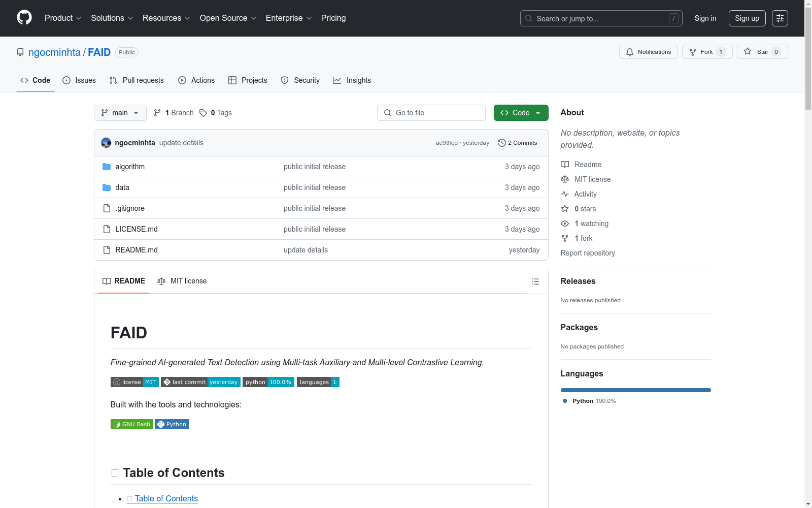The image size is (812, 508).
Task: Open the green Code dropdown button
Action: tap(521, 113)
